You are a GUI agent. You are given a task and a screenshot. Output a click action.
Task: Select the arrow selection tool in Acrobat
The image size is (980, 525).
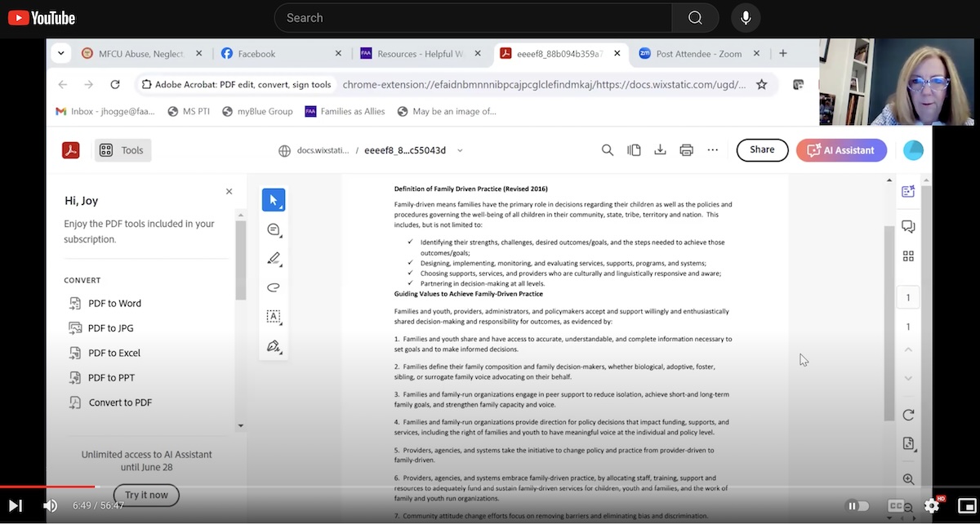click(274, 200)
